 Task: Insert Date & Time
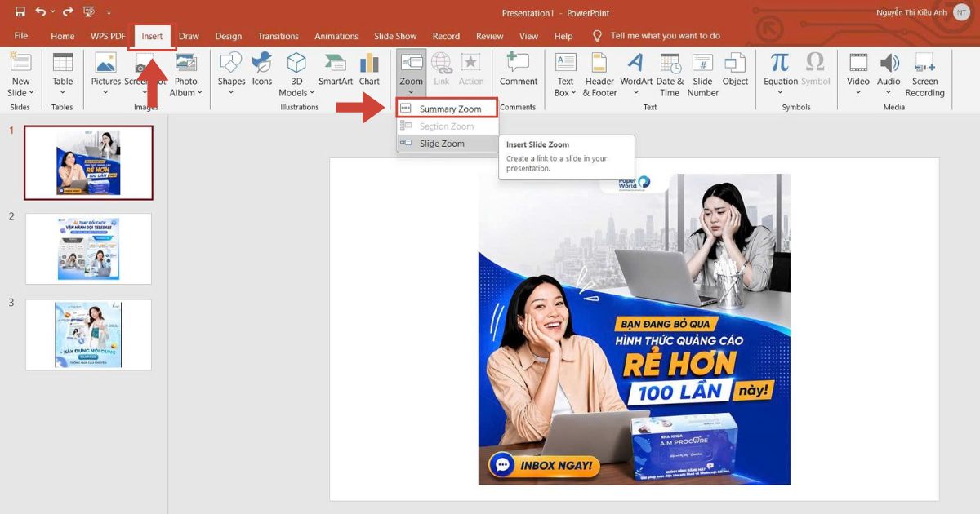670,74
